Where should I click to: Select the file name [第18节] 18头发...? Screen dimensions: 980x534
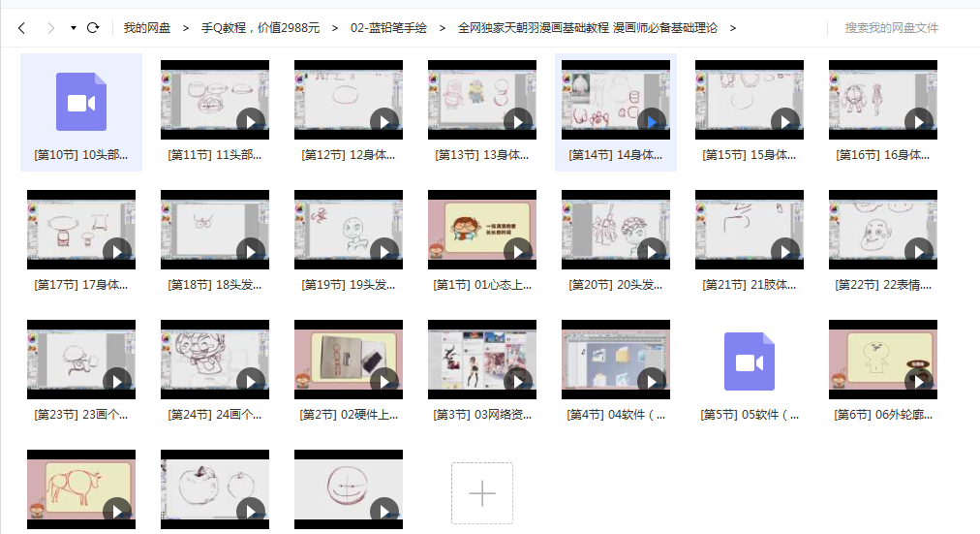coord(215,285)
